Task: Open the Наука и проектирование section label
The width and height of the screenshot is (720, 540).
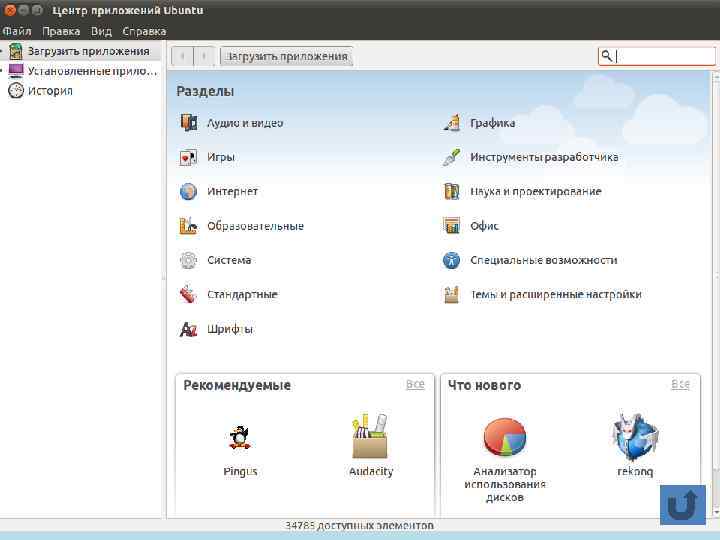Action: [535, 191]
